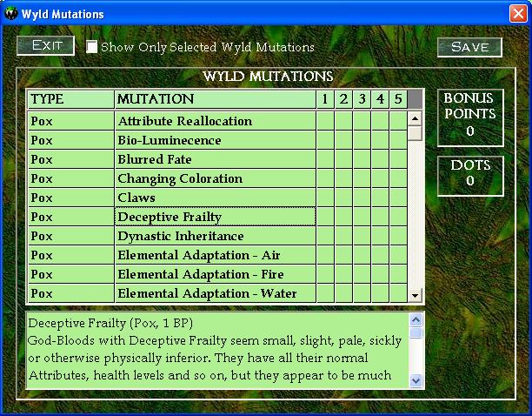Click the Exit button

coord(46,45)
